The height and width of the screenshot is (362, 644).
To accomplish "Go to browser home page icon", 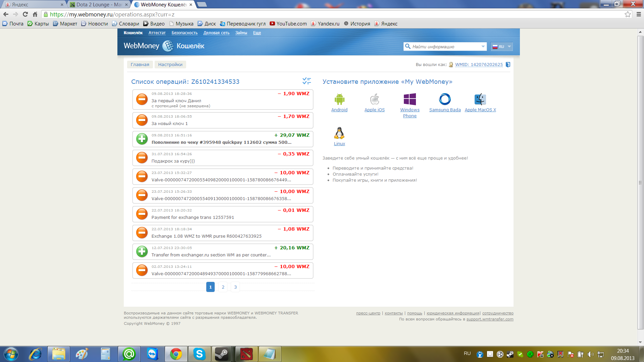I will pos(35,14).
